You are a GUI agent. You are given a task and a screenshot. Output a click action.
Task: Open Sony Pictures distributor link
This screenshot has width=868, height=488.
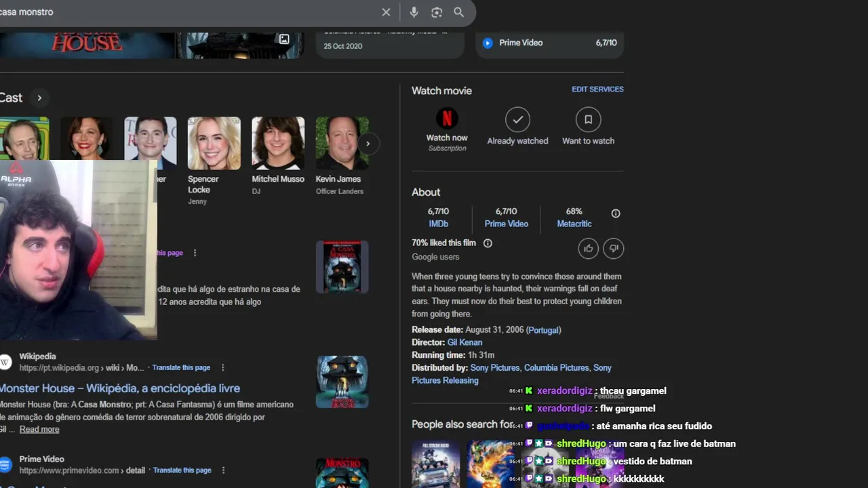tap(494, 367)
